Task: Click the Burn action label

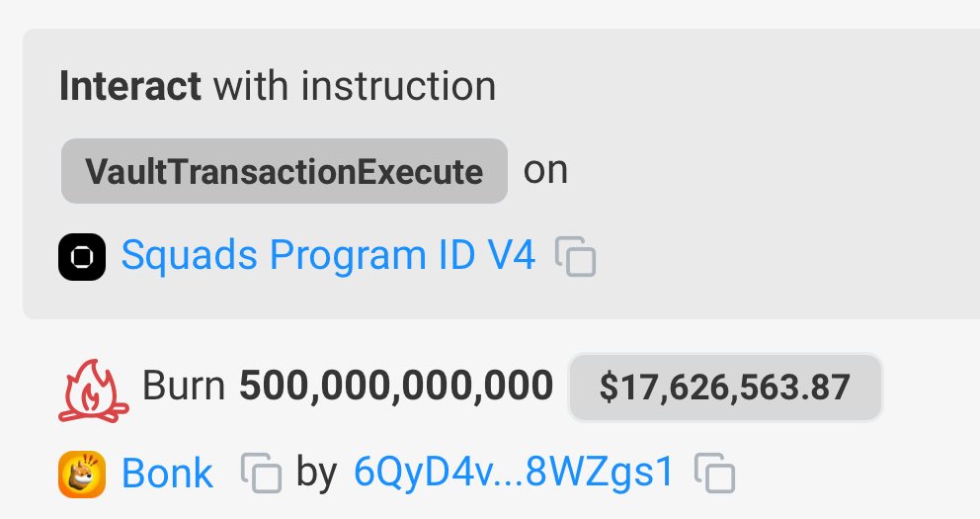Action: (184, 386)
